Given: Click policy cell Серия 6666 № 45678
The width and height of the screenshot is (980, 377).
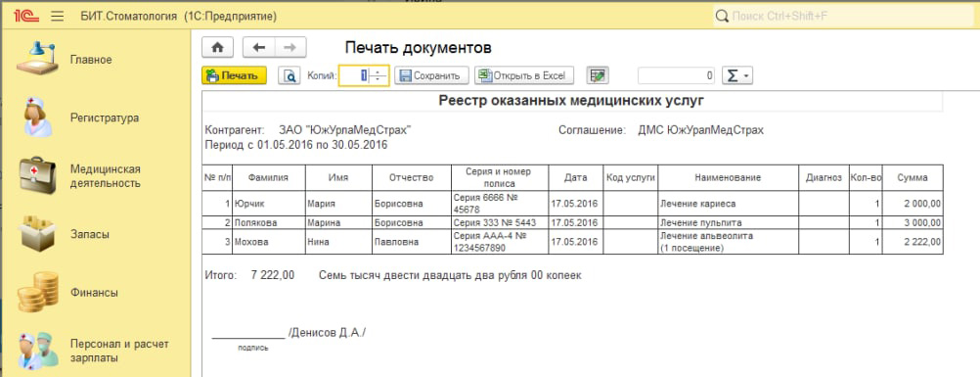Looking at the screenshot, I should tap(500, 204).
